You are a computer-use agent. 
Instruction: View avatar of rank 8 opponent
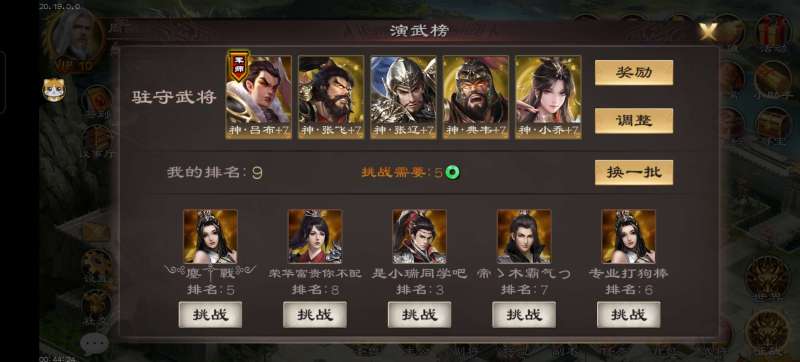tap(315, 236)
